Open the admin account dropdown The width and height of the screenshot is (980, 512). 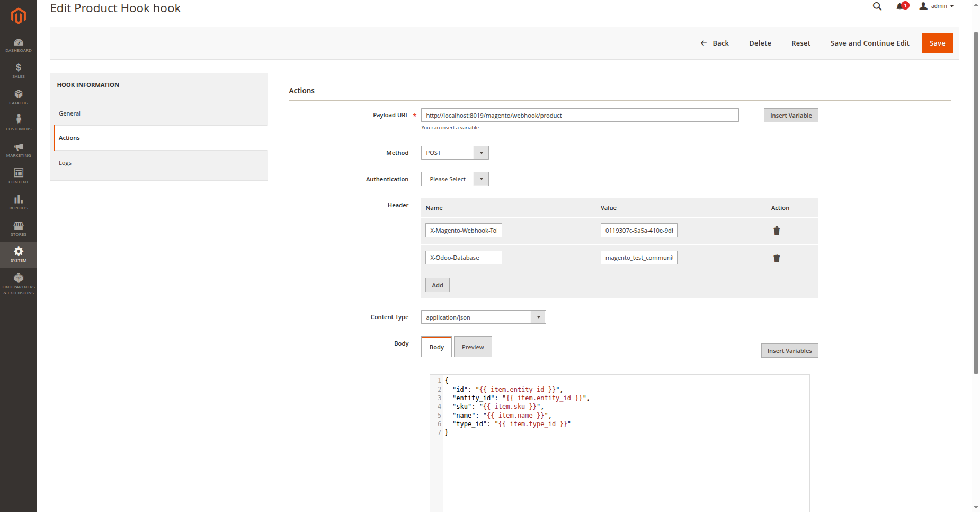937,6
